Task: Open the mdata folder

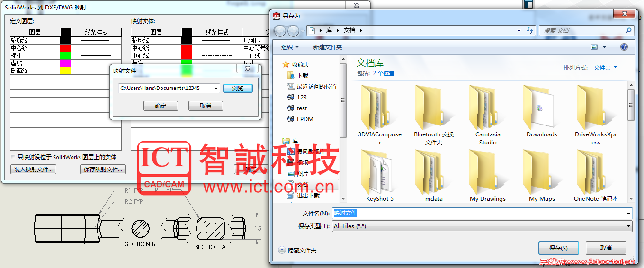Action: 434,176
